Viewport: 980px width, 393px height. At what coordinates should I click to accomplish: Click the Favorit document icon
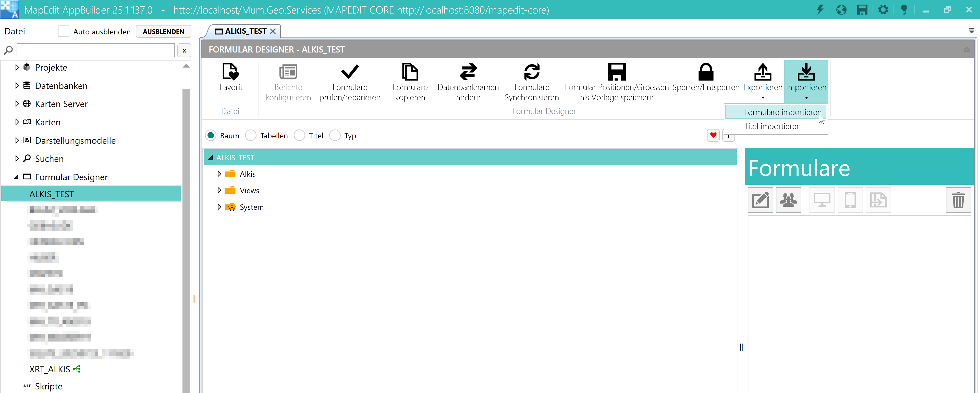pos(230,72)
